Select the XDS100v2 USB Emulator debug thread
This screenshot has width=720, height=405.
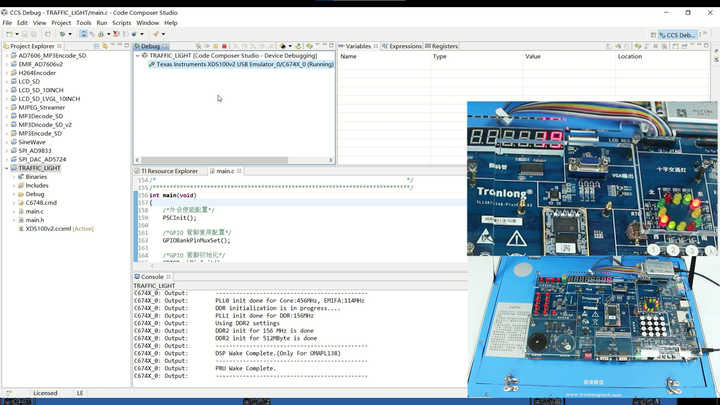tap(244, 64)
